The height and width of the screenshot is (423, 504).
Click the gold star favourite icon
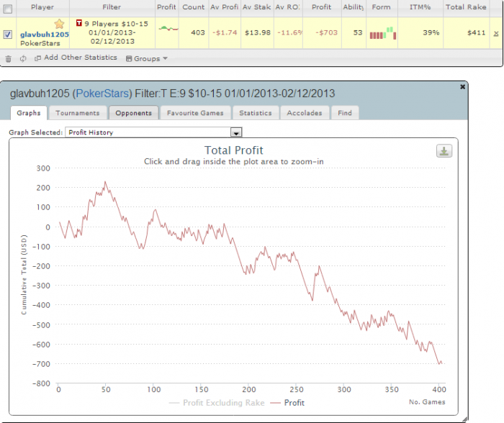point(59,24)
